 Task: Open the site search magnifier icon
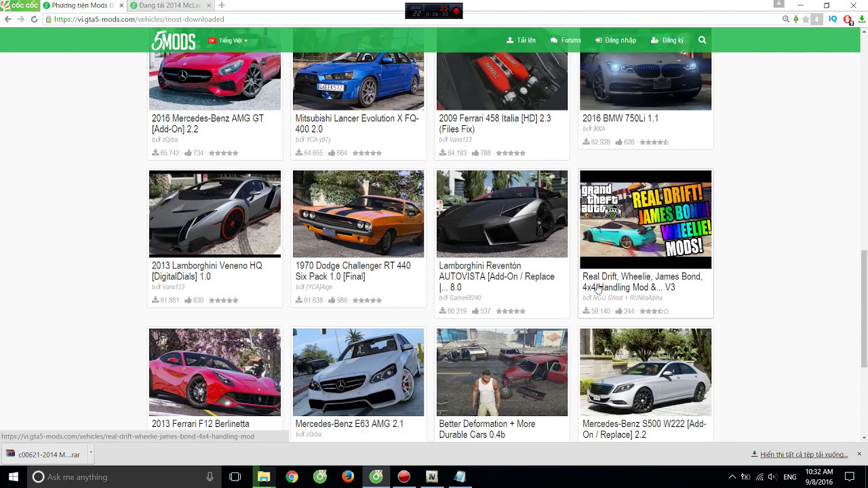[x=702, y=40]
